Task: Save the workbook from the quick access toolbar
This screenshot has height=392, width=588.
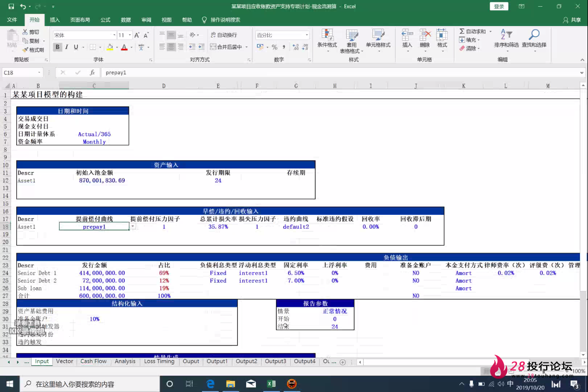Action: 11,7
